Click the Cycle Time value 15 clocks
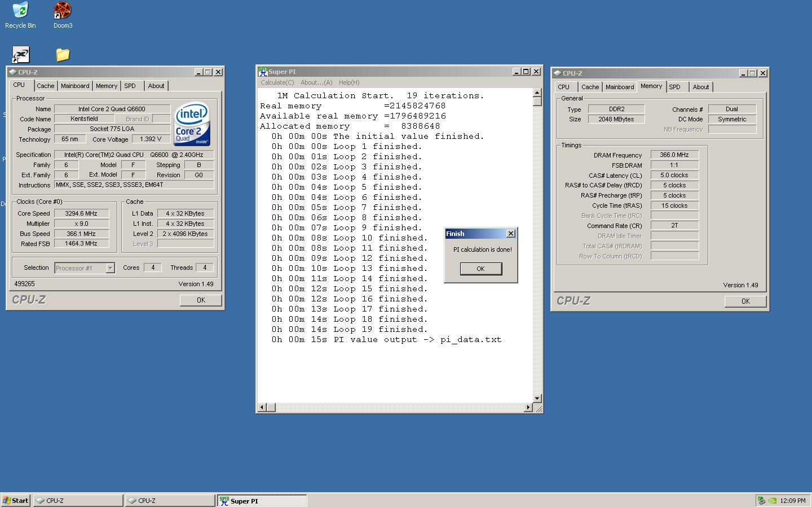812x508 pixels. point(674,205)
